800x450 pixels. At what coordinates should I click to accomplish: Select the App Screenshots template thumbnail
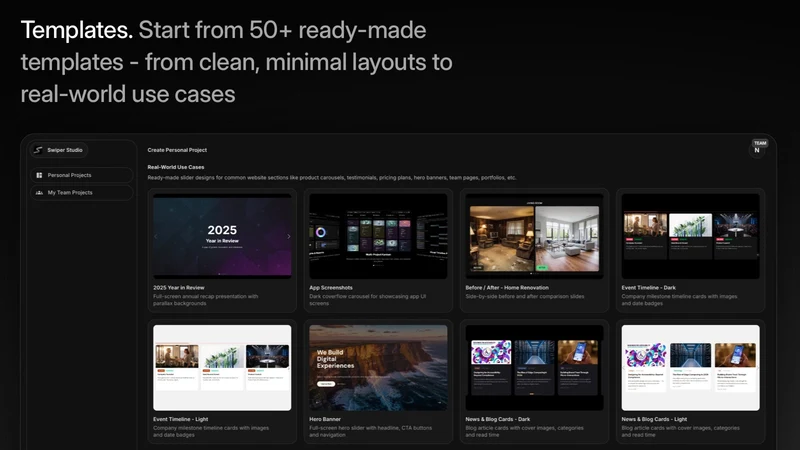click(379, 236)
